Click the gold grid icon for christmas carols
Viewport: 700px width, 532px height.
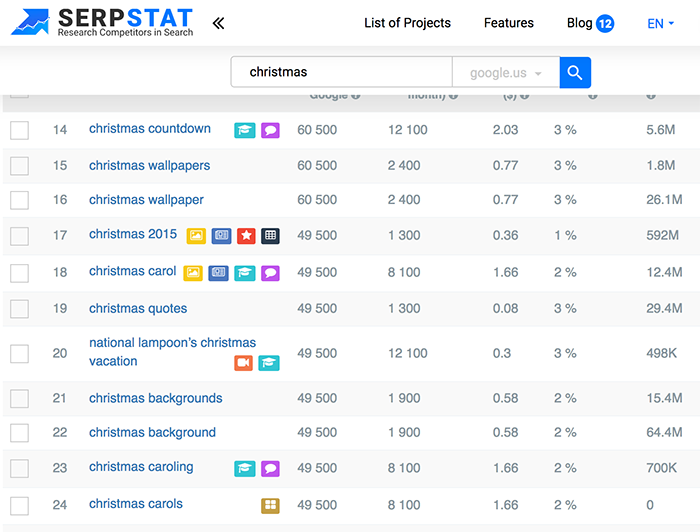(x=270, y=506)
